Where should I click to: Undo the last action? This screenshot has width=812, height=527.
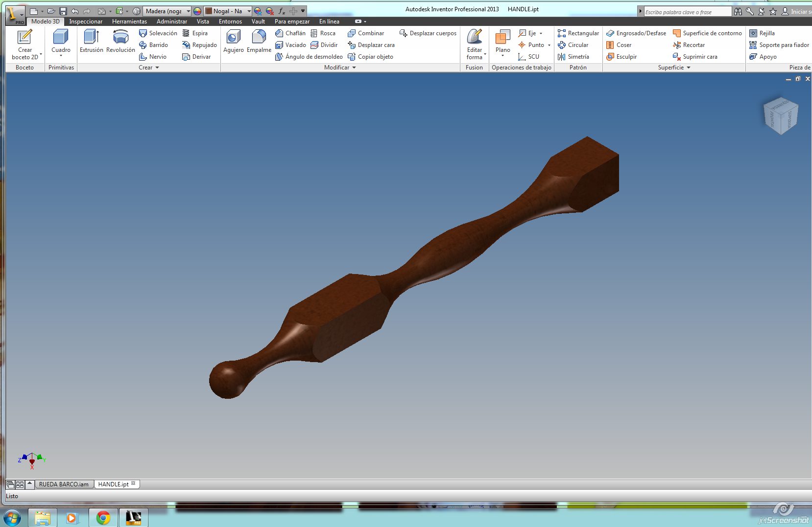tap(74, 11)
